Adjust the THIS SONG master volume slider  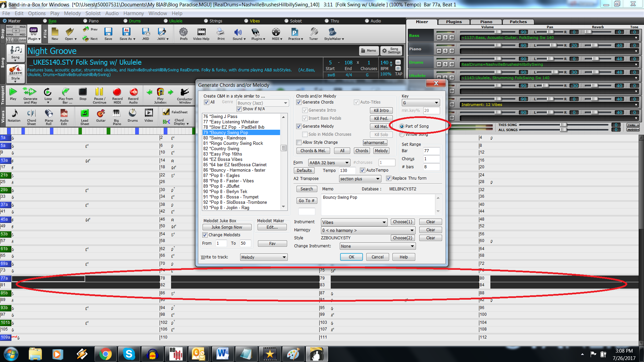pos(563,125)
